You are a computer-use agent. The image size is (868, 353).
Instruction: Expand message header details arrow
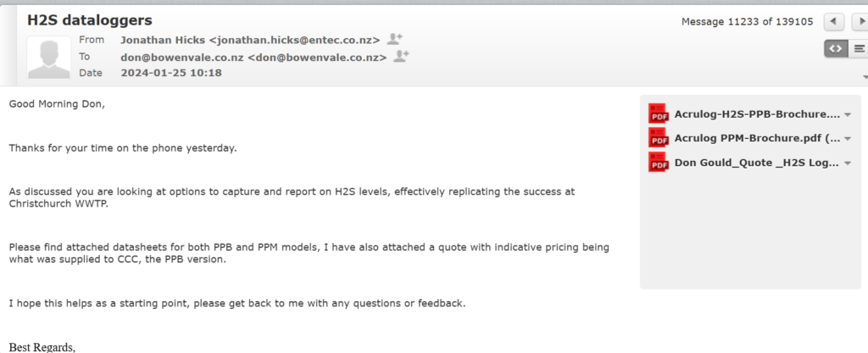click(865, 77)
